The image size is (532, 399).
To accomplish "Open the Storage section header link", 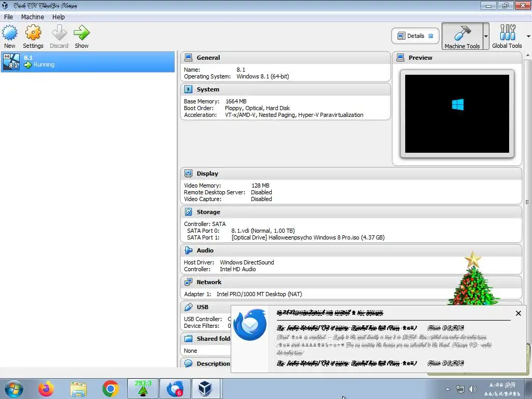I will (x=208, y=212).
